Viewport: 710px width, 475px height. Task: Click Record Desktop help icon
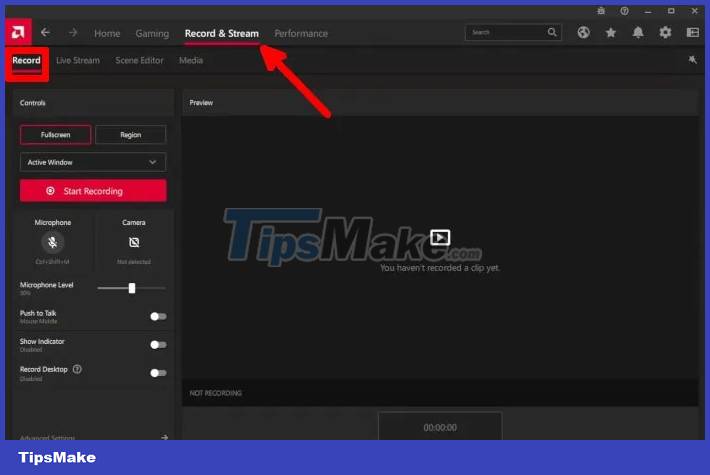(77, 369)
